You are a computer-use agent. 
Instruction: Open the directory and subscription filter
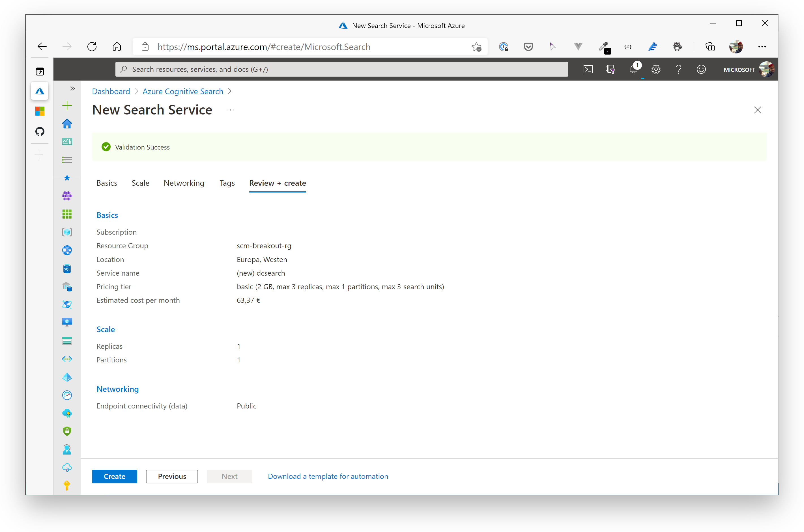pos(611,69)
